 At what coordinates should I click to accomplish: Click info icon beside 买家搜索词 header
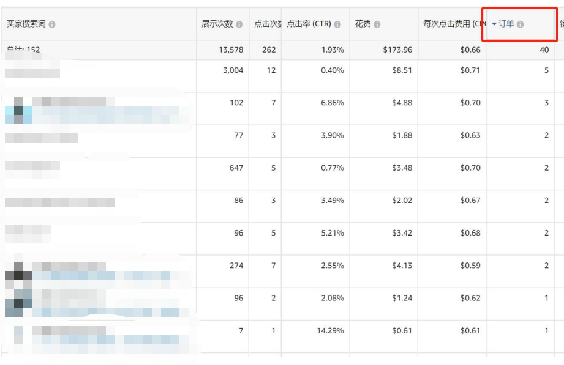(52, 24)
